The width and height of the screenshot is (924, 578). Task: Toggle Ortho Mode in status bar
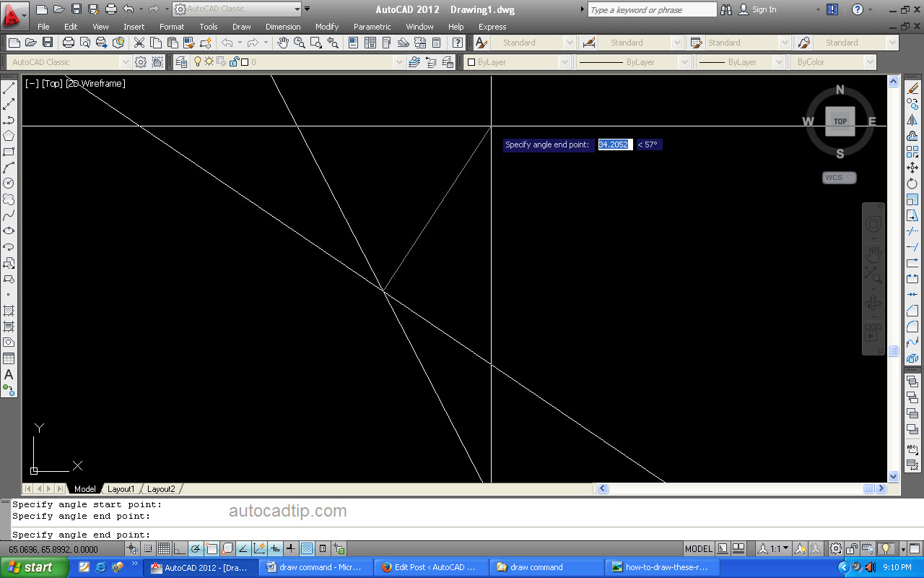pyautogui.click(x=180, y=548)
